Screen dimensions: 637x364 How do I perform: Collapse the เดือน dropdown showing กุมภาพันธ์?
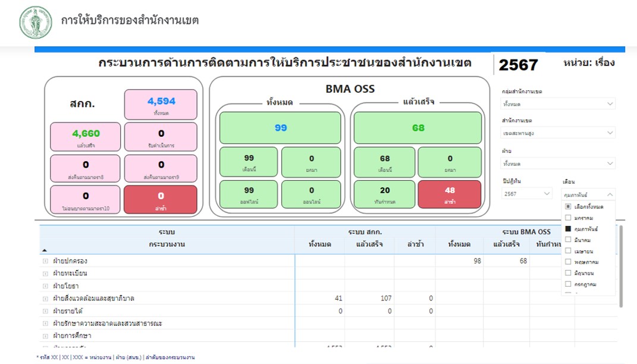(588, 194)
